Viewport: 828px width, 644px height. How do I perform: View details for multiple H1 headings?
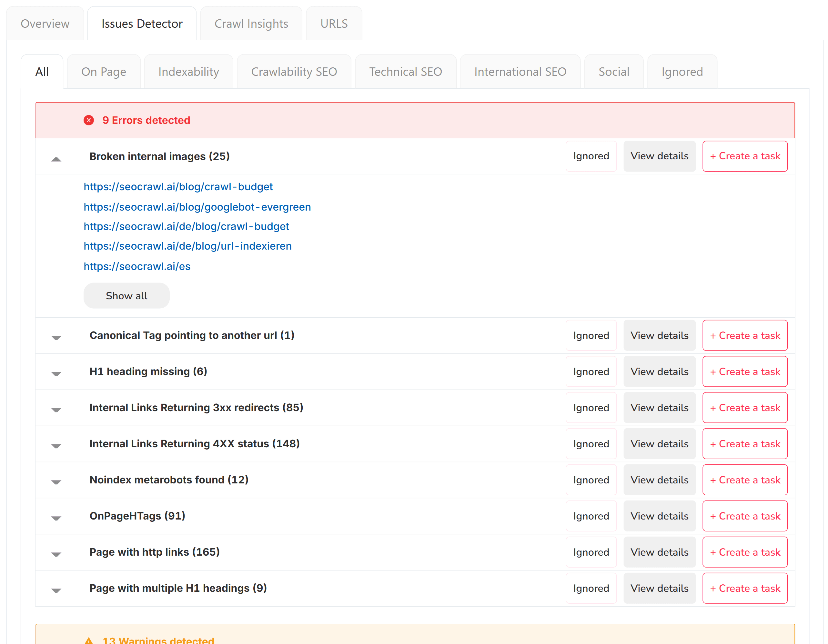659,588
